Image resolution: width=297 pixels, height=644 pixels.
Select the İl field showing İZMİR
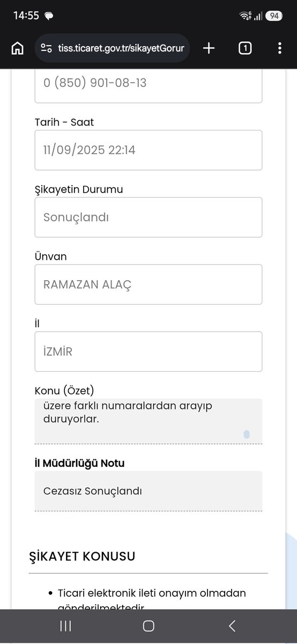pos(148,352)
